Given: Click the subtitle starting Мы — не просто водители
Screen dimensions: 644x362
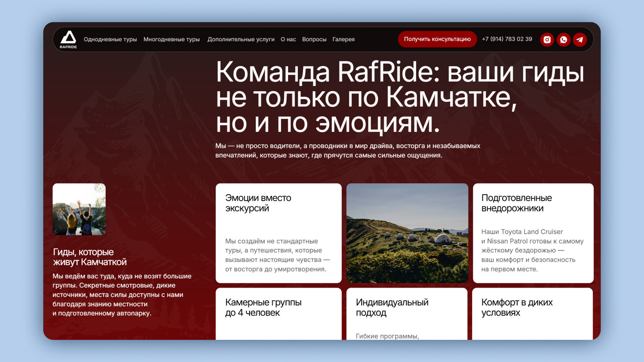Looking at the screenshot, I should pos(348,151).
